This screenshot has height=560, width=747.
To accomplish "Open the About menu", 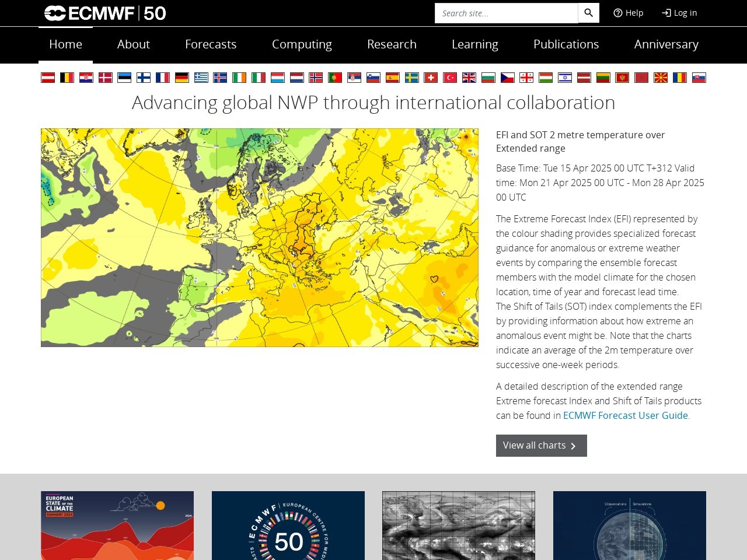I will pyautogui.click(x=133, y=44).
